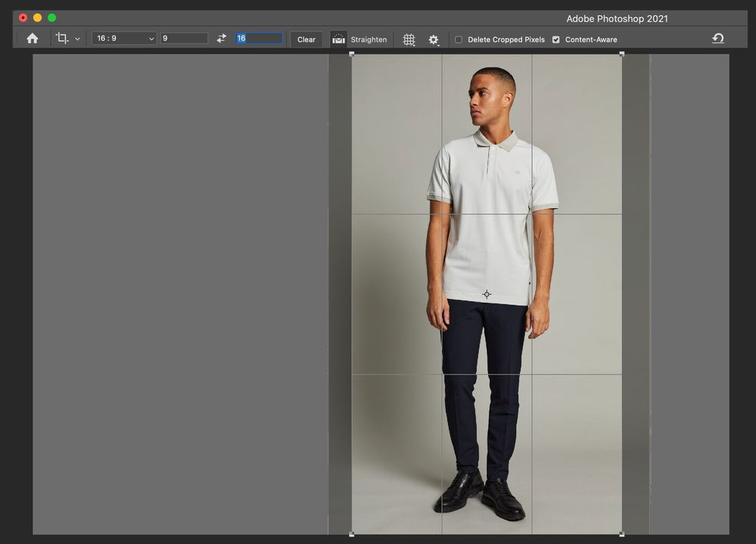Screen dimensions: 756x544
Task: Open additional crop settings gear
Action: tap(434, 39)
